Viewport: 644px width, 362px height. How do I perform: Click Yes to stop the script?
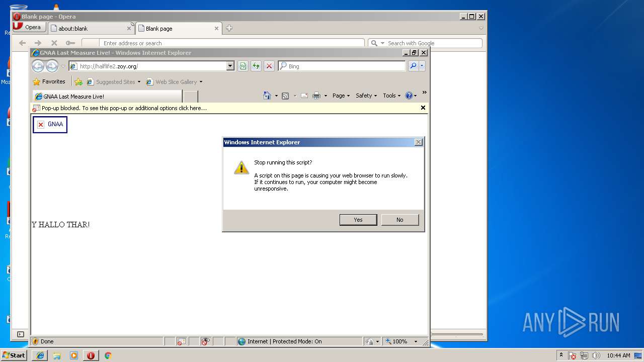pos(358,220)
